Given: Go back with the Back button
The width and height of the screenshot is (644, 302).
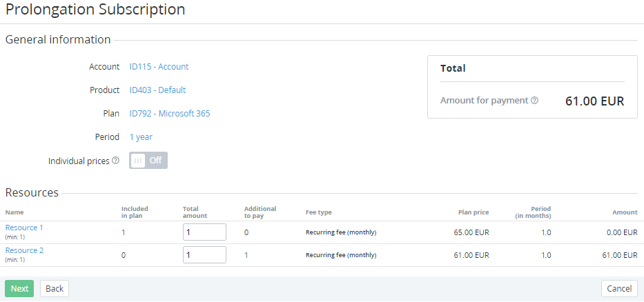Looking at the screenshot, I should click(55, 288).
